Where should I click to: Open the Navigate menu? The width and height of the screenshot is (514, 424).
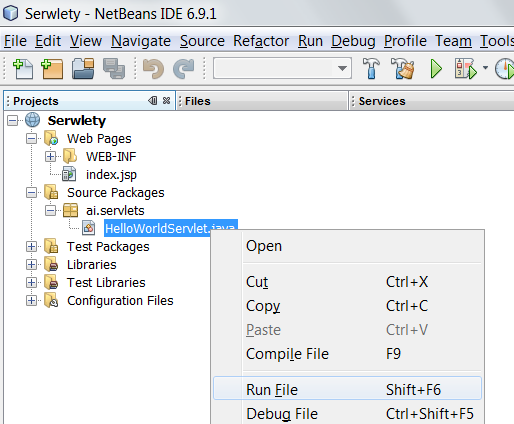[141, 41]
